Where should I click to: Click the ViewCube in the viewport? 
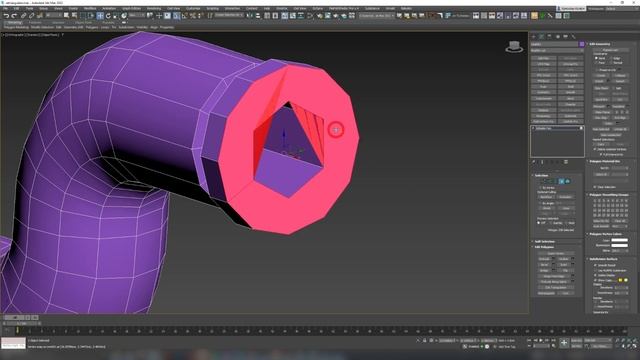click(514, 46)
